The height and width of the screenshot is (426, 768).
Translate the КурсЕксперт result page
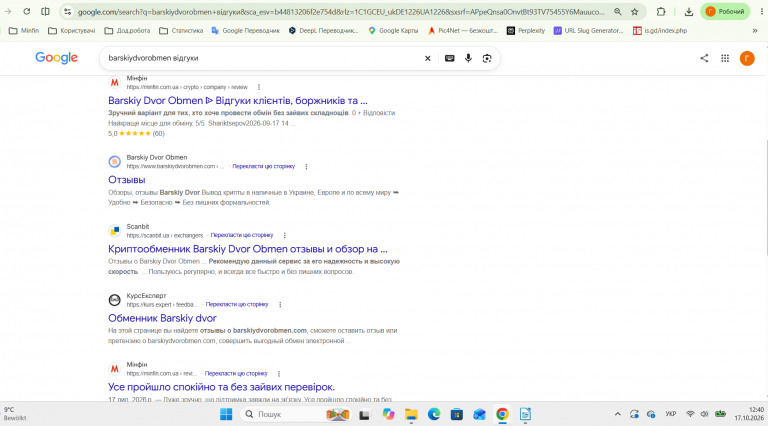pyautogui.click(x=237, y=305)
